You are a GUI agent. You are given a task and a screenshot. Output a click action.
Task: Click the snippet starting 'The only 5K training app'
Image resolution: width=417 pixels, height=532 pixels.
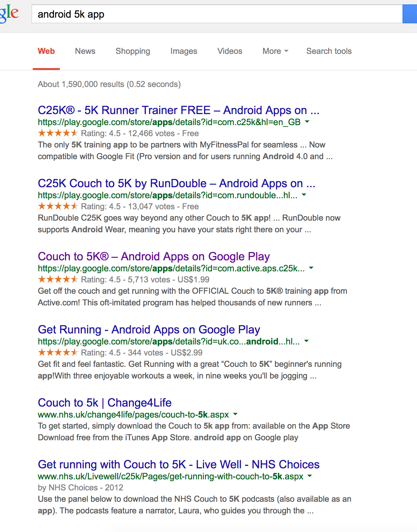point(185,151)
